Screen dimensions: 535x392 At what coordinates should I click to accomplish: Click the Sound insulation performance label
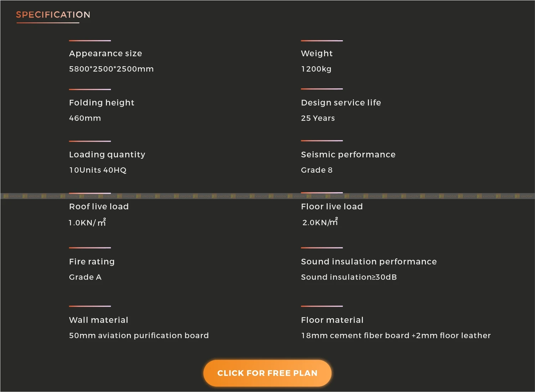tap(369, 262)
